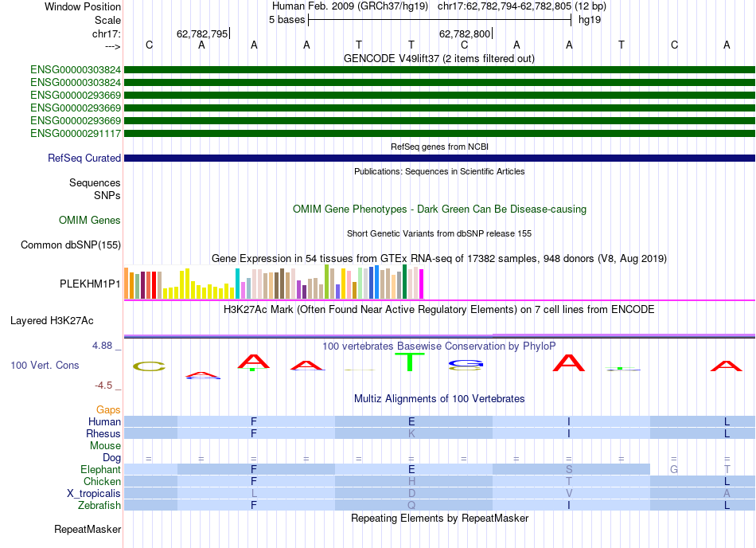Open the GTEx Gene Expression in 54 tissues title

point(439,259)
